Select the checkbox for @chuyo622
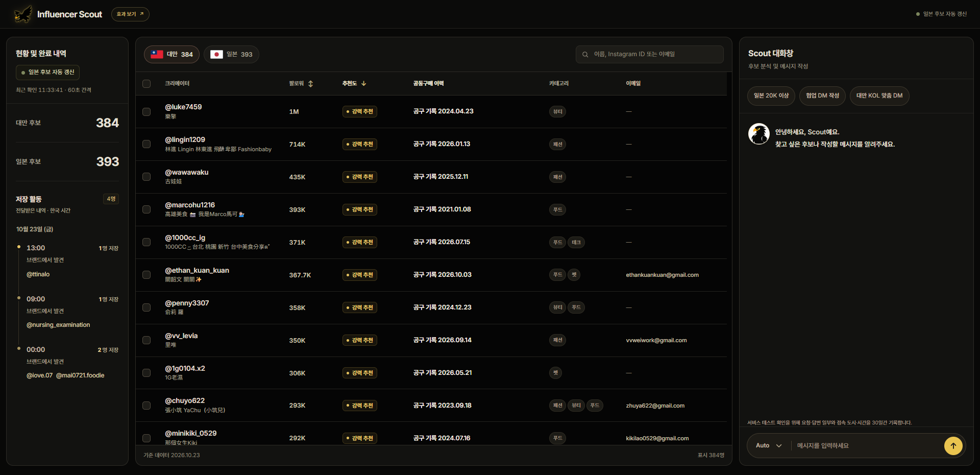The image size is (980, 475). [x=146, y=406]
